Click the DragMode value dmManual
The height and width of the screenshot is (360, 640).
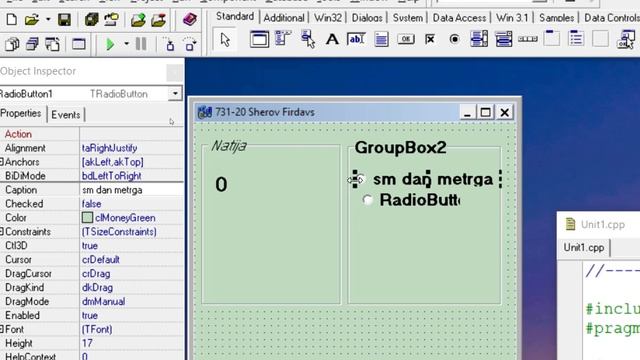[131, 301]
